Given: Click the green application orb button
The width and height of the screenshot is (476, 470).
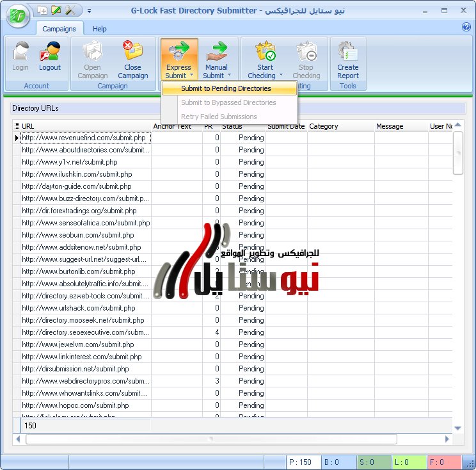Looking at the screenshot, I should click(x=18, y=15).
